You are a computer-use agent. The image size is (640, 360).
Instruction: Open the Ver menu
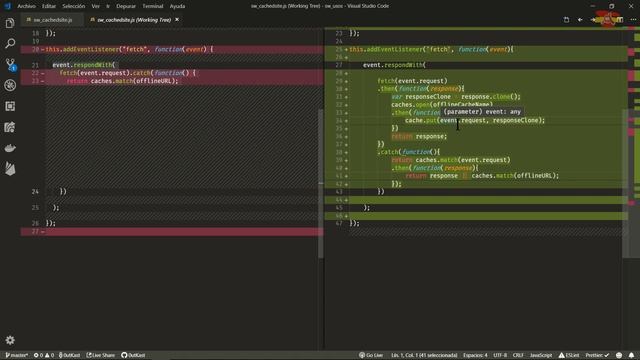tap(96, 6)
